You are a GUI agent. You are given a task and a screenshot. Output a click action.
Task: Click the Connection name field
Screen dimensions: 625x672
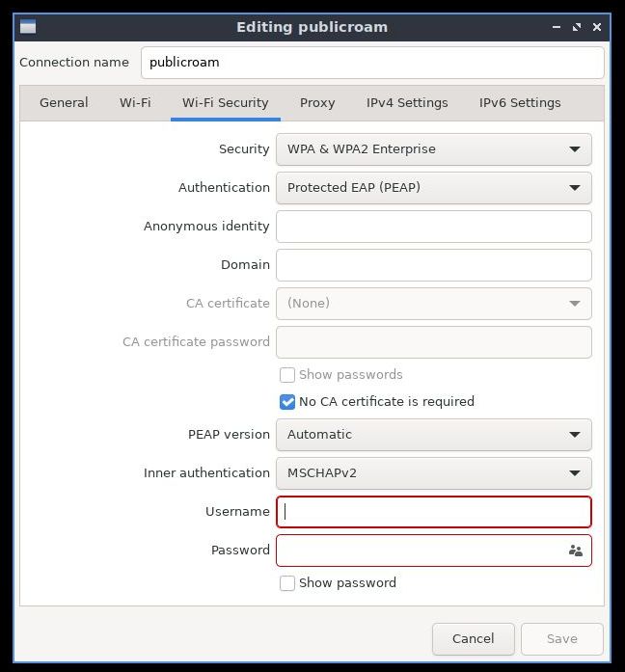point(372,63)
